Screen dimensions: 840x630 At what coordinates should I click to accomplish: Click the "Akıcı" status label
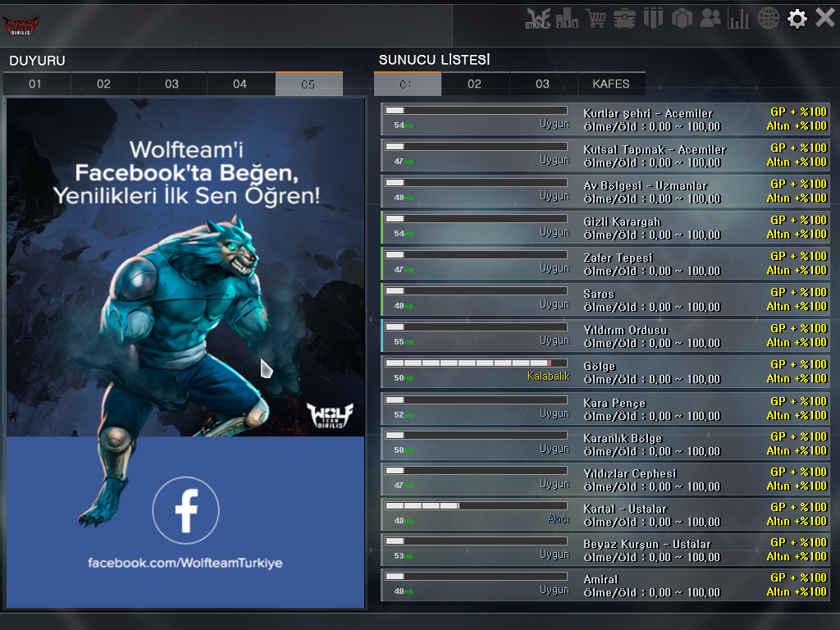pos(558,518)
